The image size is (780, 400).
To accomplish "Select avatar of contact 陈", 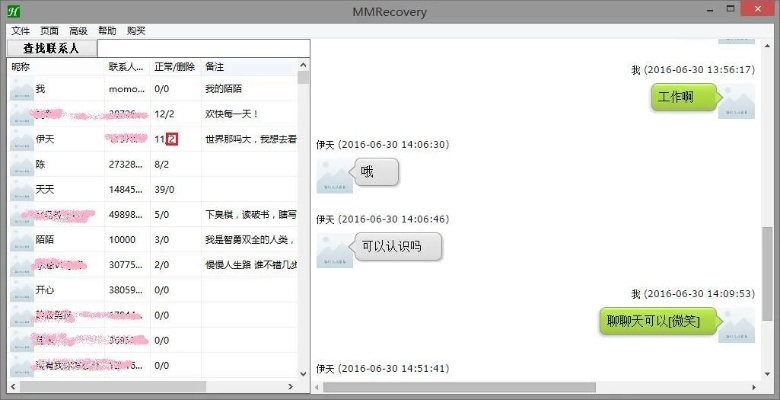I will (x=22, y=165).
